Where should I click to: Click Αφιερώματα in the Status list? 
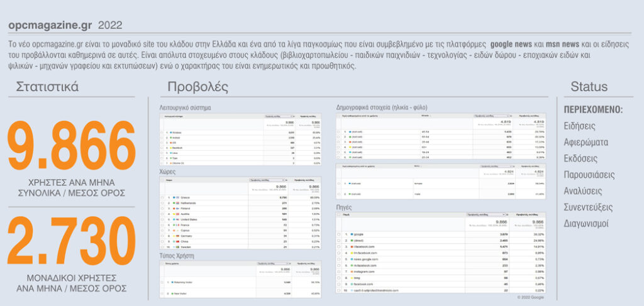point(586,143)
